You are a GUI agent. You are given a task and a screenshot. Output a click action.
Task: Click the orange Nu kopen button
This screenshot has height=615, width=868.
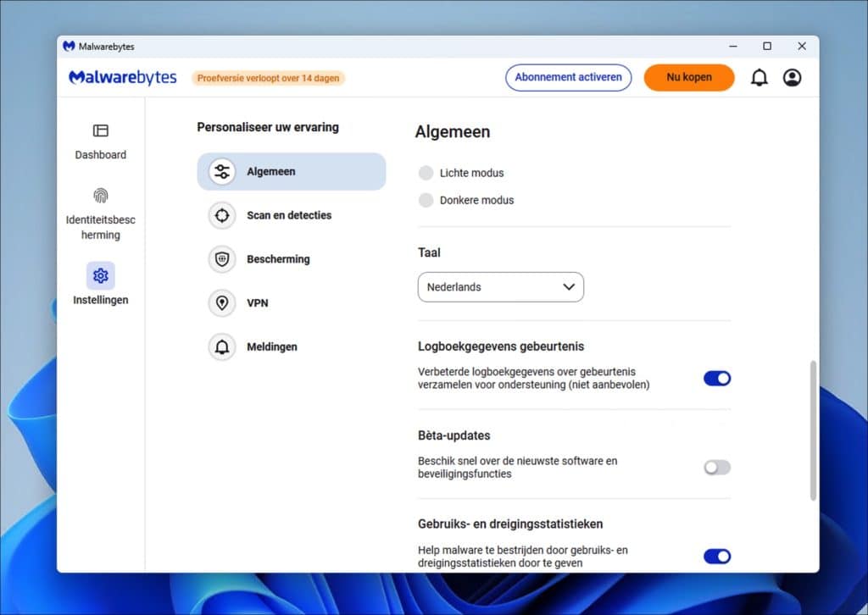689,77
